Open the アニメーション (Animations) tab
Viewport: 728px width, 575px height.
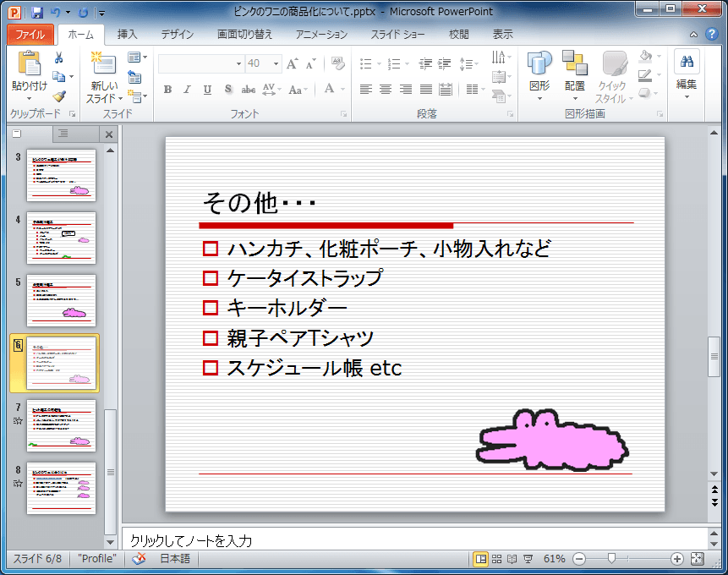pyautogui.click(x=321, y=35)
